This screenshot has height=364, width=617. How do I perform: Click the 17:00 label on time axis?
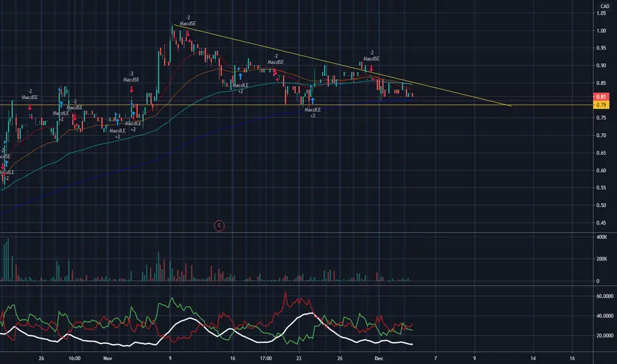tap(265, 358)
